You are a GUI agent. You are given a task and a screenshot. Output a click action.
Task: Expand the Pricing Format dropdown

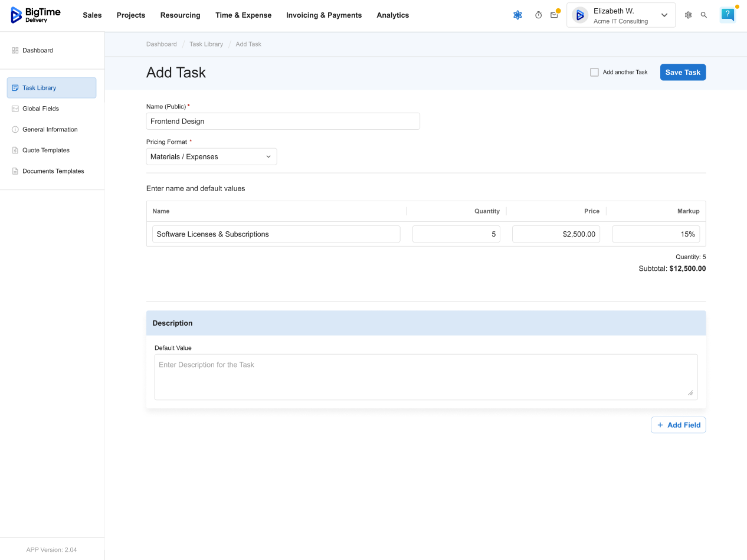(211, 157)
